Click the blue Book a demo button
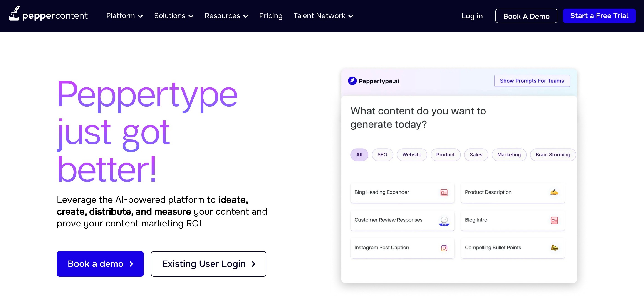The height and width of the screenshot is (308, 644). pos(100,264)
